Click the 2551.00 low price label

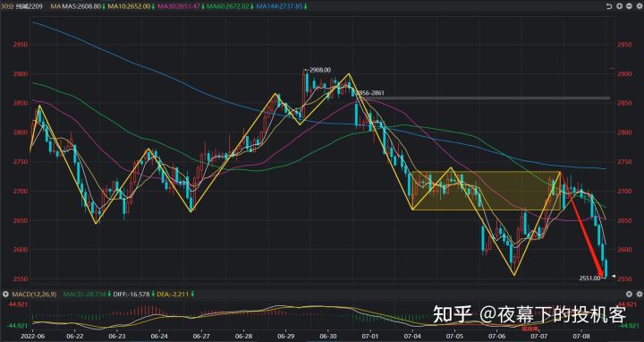[589, 278]
